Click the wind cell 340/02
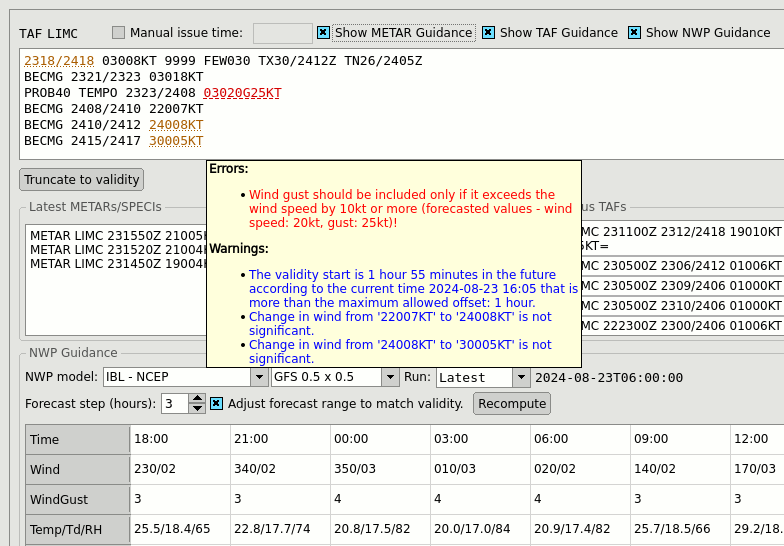The image size is (784, 546). tap(280, 469)
